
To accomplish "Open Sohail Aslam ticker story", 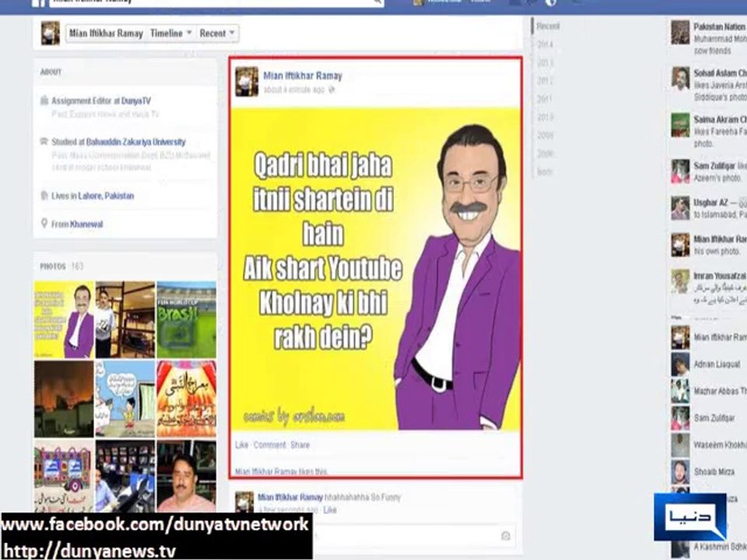I will coord(709,84).
